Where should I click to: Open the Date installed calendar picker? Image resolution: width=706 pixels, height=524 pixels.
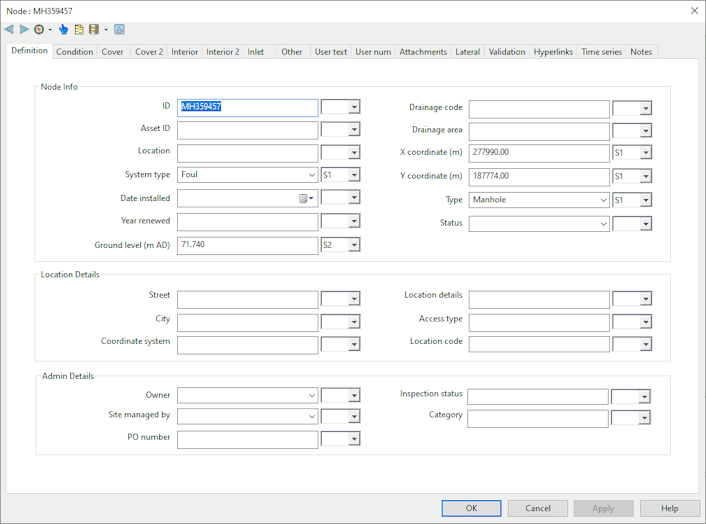pos(305,199)
